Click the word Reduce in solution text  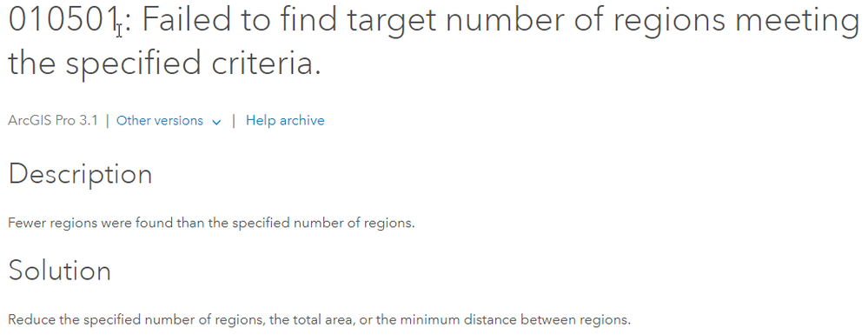point(28,320)
